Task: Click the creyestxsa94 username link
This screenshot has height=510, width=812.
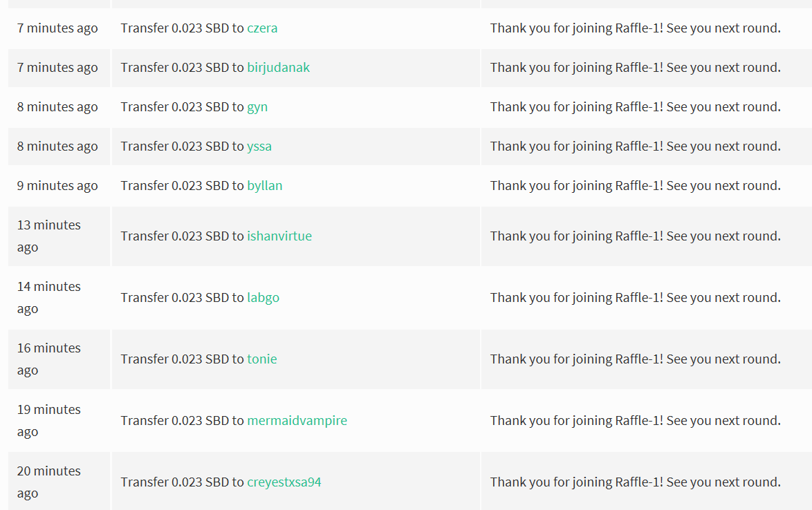Action: 284,482
